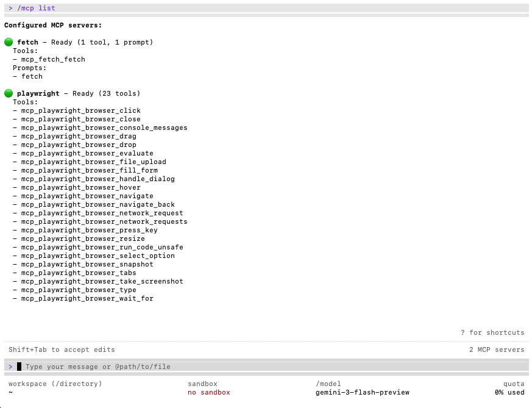Click the '– fetch' prompt entry
Image resolution: width=532 pixels, height=408 pixels.
pos(28,76)
